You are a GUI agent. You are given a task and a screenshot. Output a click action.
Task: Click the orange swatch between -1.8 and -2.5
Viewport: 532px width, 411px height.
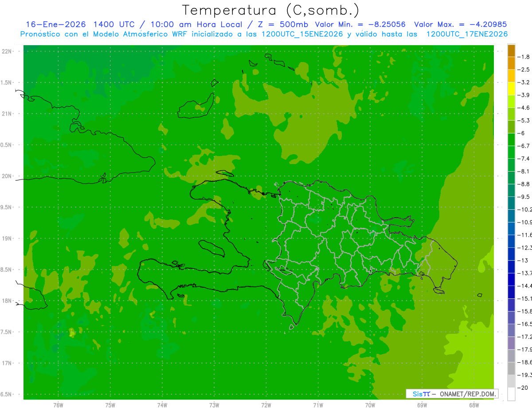[511, 63]
